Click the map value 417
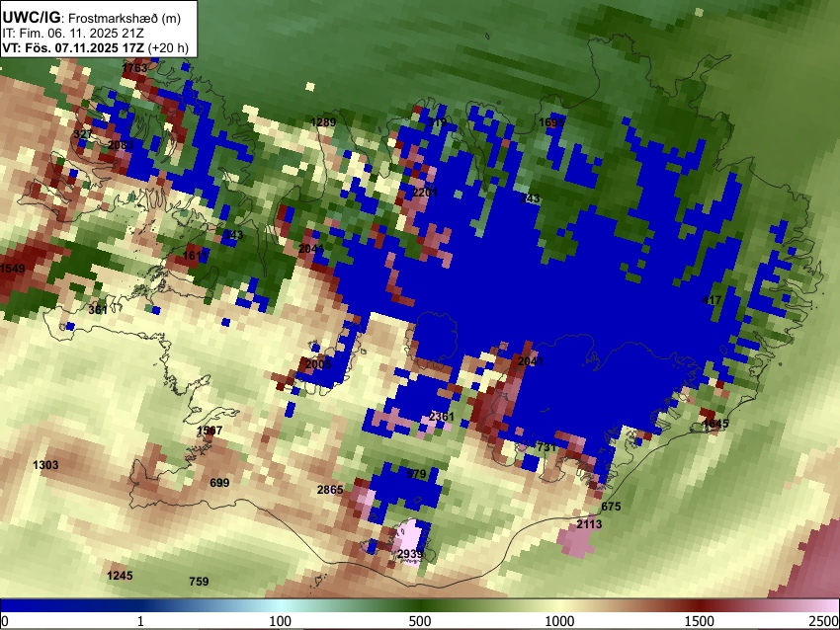Screen dimensions: 840x630 (x=712, y=300)
